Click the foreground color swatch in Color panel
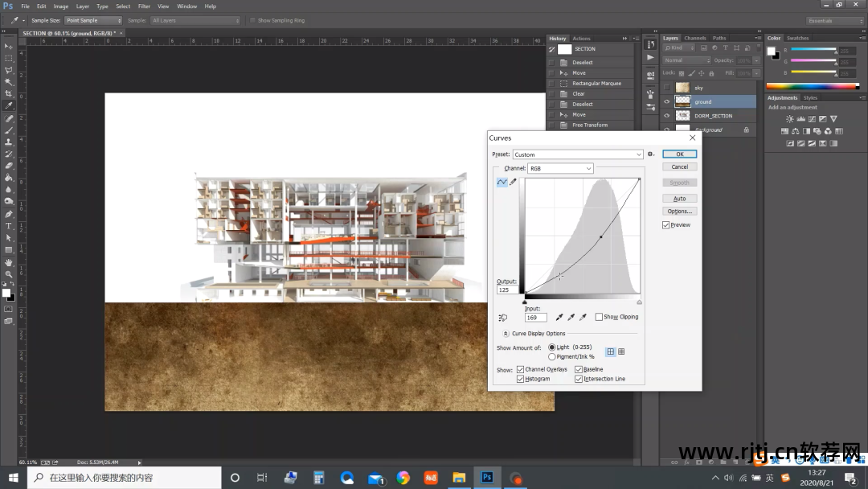The width and height of the screenshot is (868, 489). (x=771, y=51)
